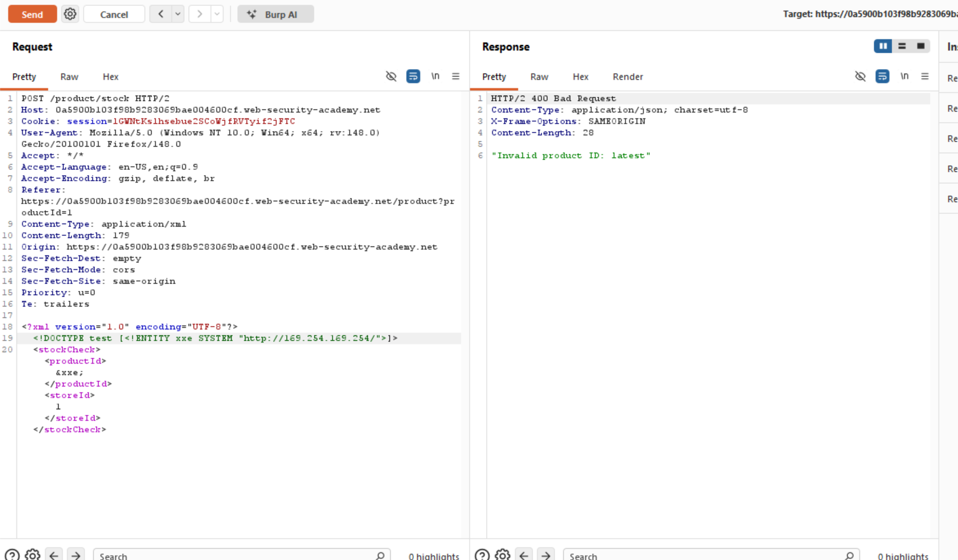Expand the forward history dropdown arrow
The image size is (958, 560).
pos(217,14)
